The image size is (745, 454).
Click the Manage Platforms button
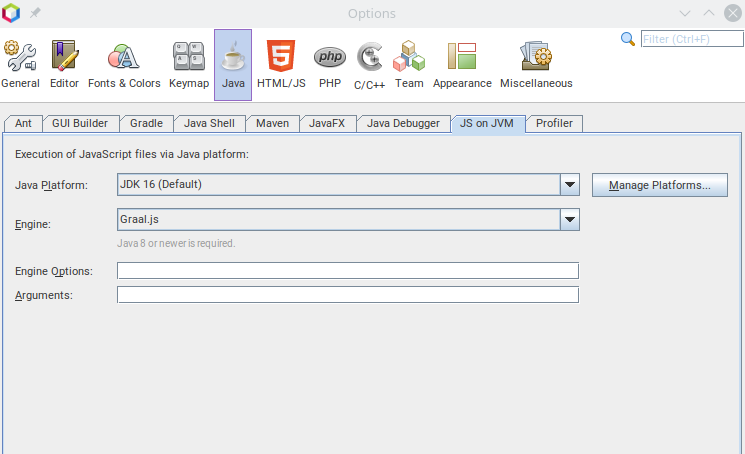pos(660,185)
